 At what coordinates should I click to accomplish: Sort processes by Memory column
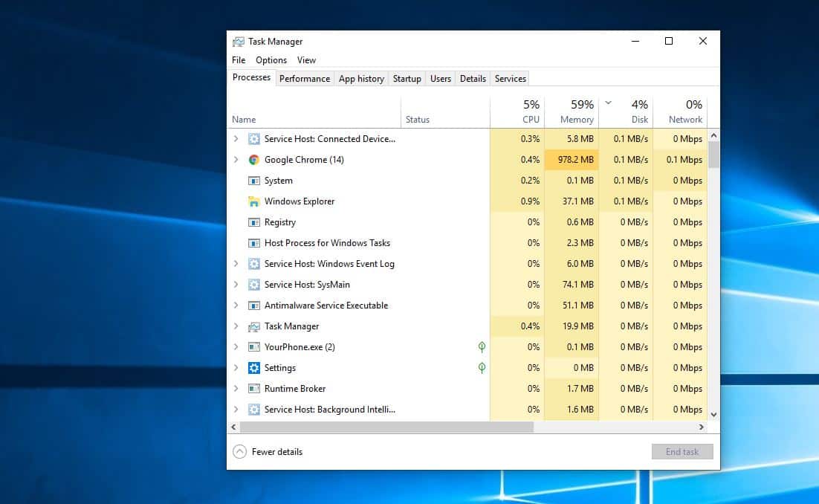(572, 112)
